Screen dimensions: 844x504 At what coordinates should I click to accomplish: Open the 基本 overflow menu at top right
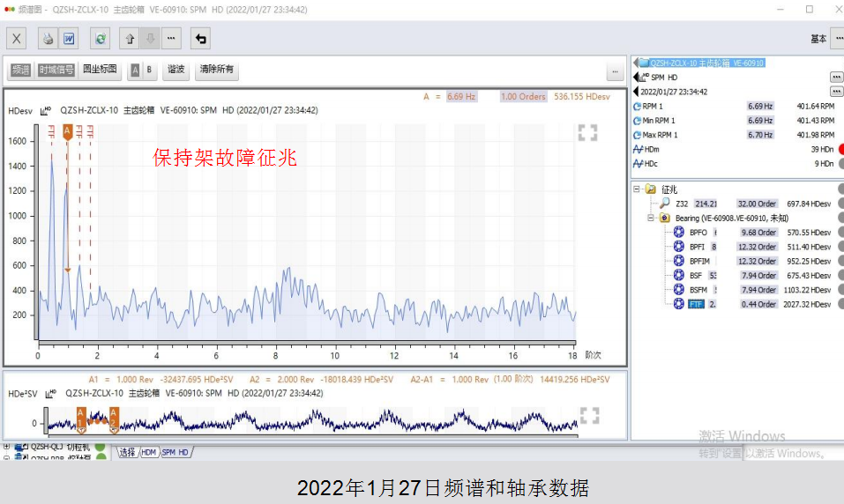coord(837,39)
